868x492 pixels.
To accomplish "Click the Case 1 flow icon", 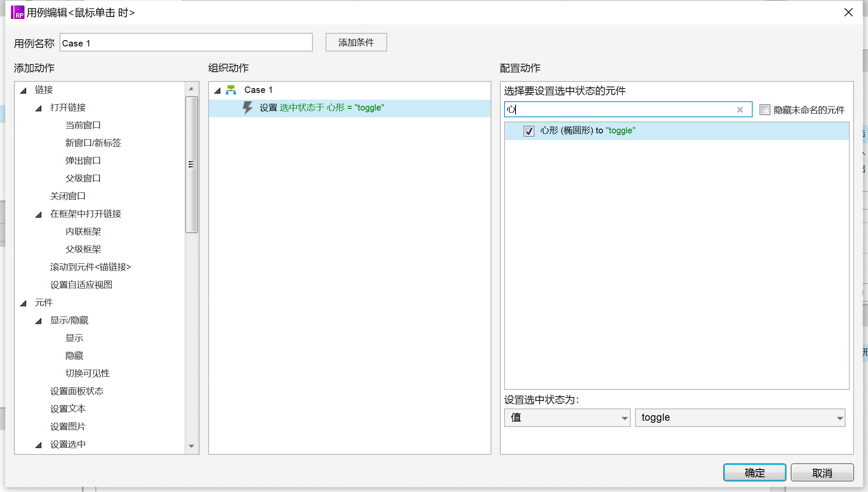I will coord(231,90).
